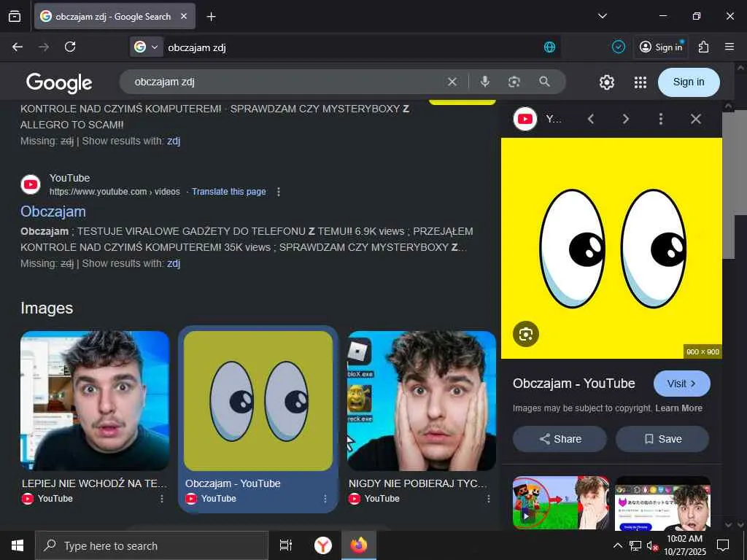The height and width of the screenshot is (560, 747).
Task: Open the Windows Start menu
Action: tap(18, 545)
